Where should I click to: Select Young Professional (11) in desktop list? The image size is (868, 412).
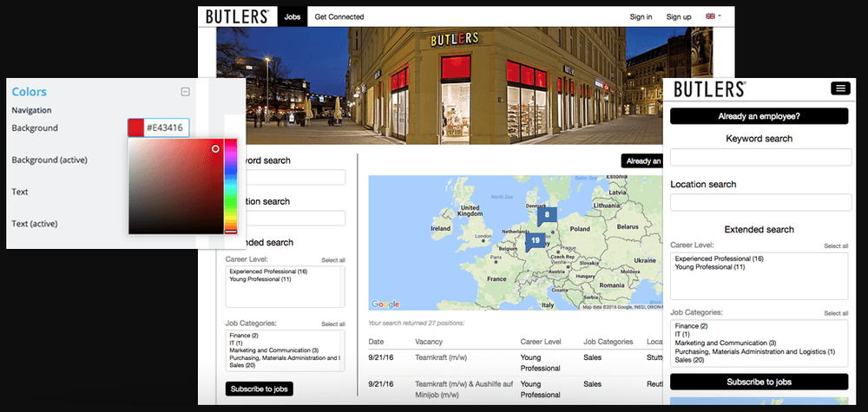click(260, 279)
